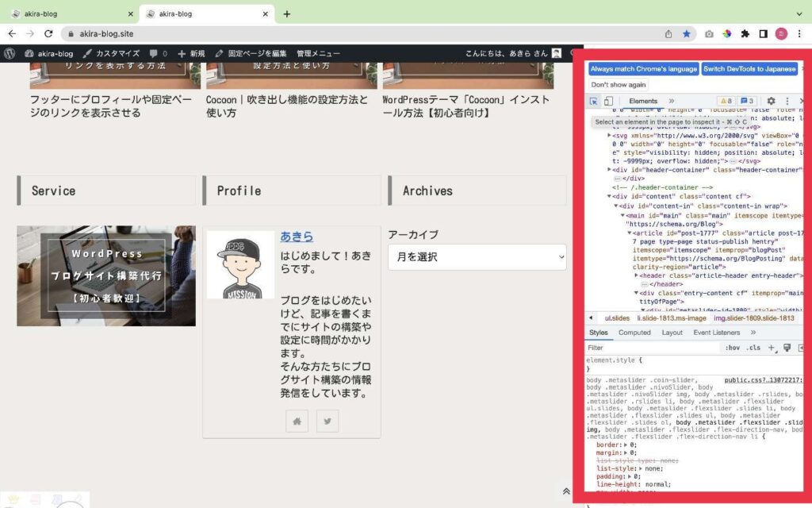812x508 pixels.
Task: Click the Styles Filter input field
Action: pos(653,348)
